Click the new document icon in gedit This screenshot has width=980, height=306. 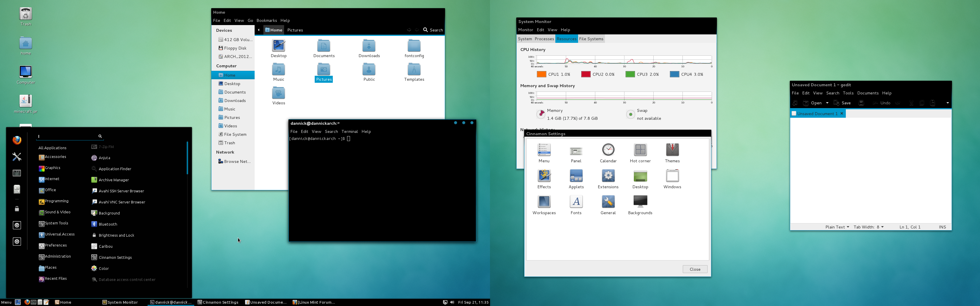[x=795, y=103]
